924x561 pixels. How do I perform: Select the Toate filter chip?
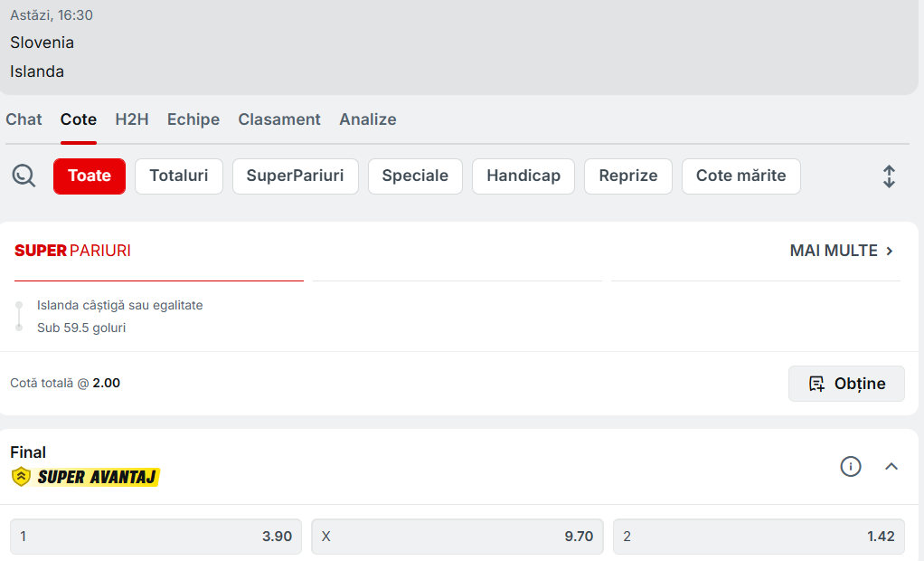(90, 176)
